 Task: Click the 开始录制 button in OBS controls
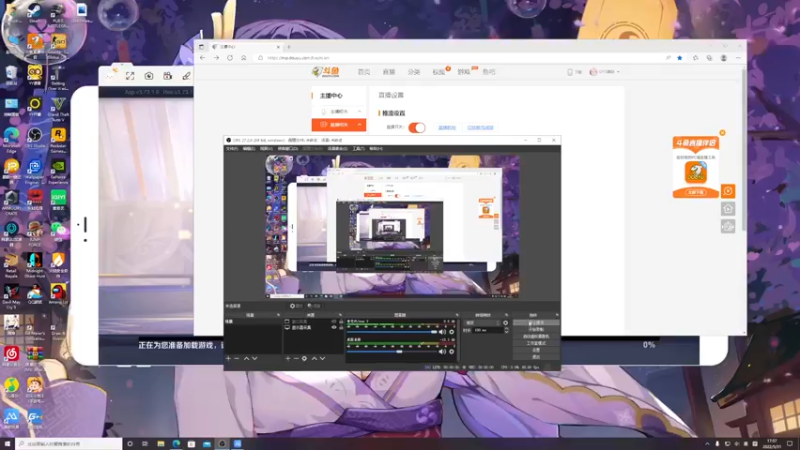pos(536,330)
